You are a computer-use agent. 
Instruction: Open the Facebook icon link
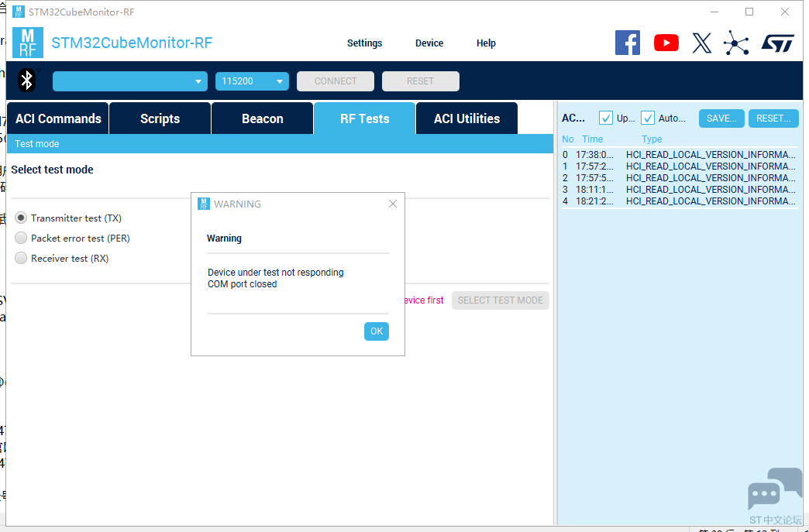click(x=627, y=43)
